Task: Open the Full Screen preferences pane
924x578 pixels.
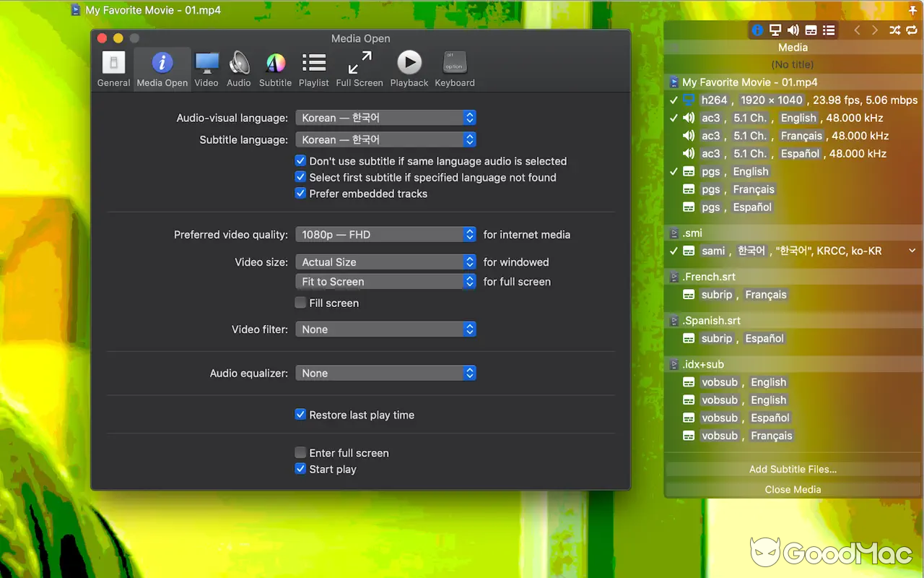Action: (359, 67)
